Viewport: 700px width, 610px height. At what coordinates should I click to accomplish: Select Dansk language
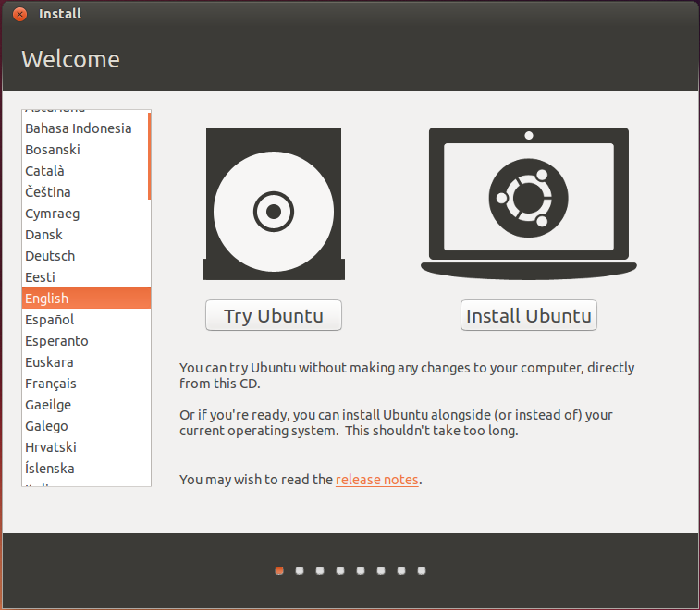[86, 235]
